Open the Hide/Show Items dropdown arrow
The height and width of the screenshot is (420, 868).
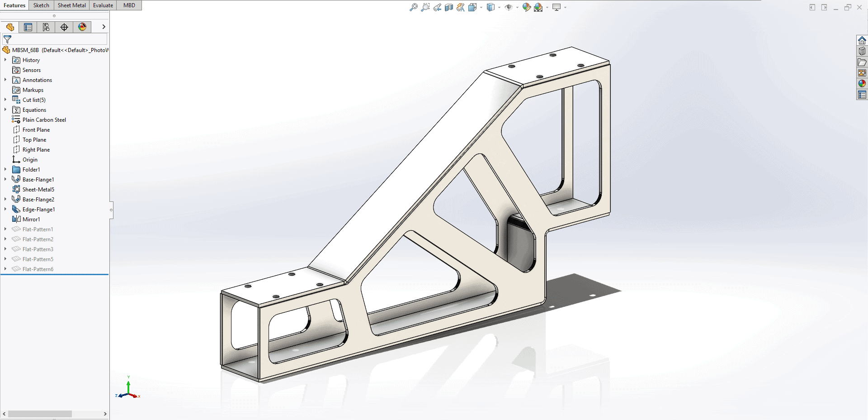click(x=517, y=7)
